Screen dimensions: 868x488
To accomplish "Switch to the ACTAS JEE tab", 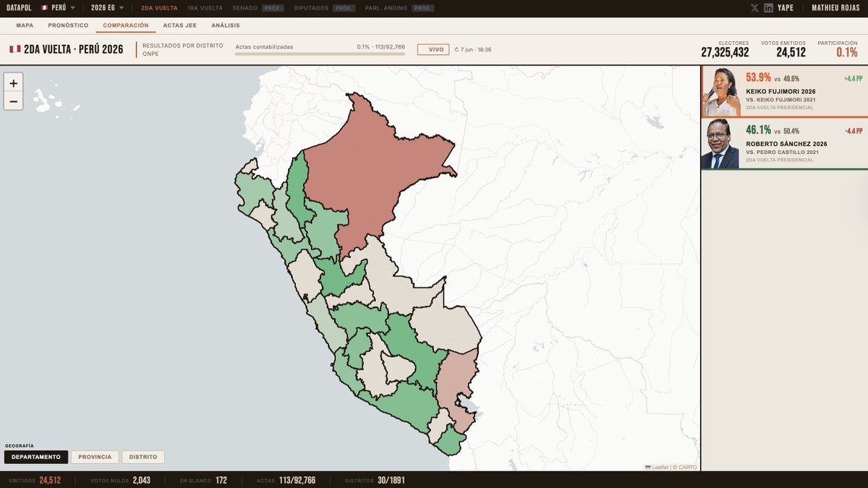I will (x=180, y=25).
